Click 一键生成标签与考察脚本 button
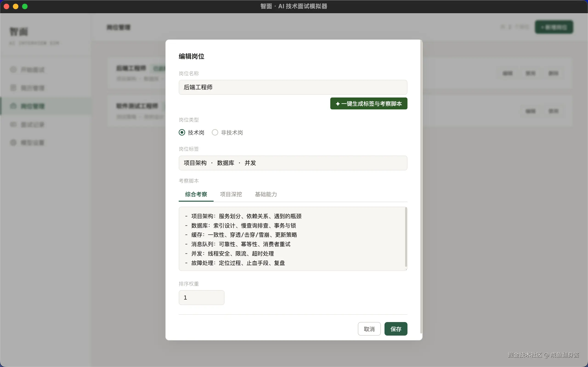Screen dimensions: 588x367 (368, 103)
